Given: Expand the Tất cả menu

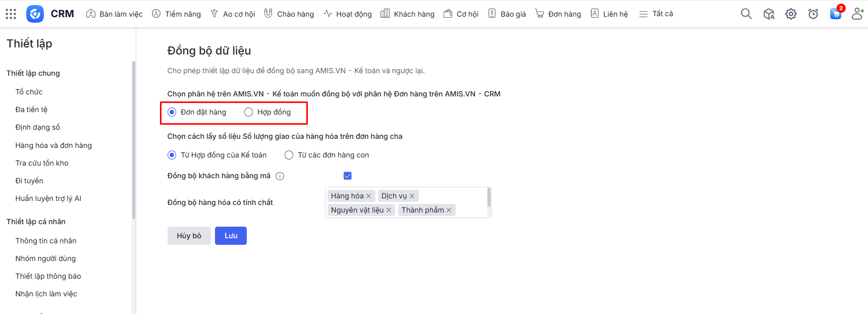Looking at the screenshot, I should (656, 14).
